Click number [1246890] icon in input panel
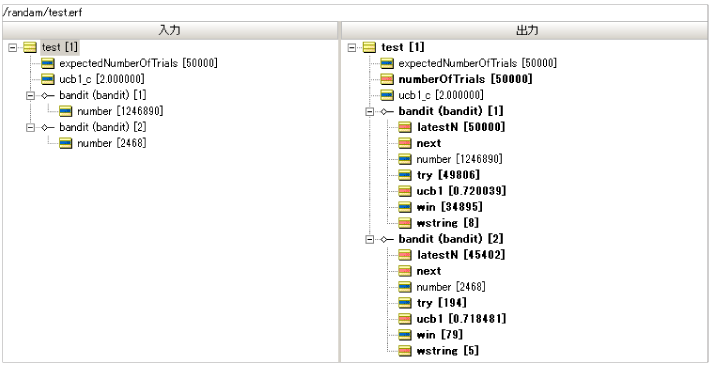710x369 pixels. pyautogui.click(x=66, y=111)
